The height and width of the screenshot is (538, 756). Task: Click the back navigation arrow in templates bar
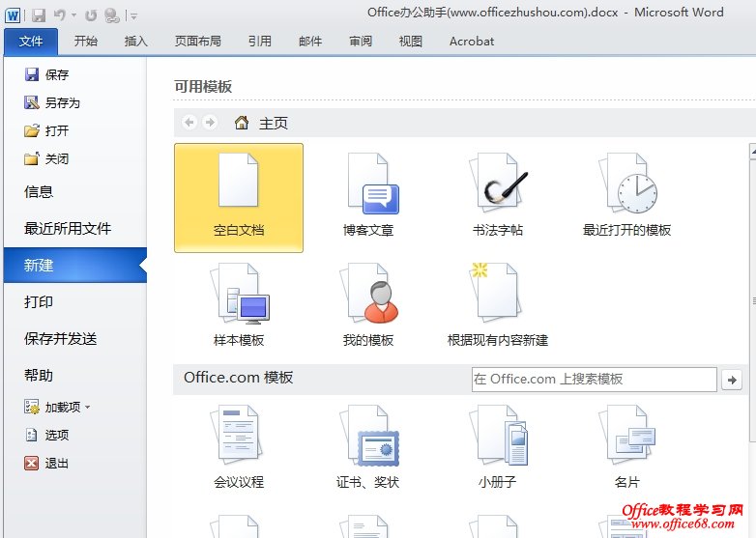coord(189,123)
